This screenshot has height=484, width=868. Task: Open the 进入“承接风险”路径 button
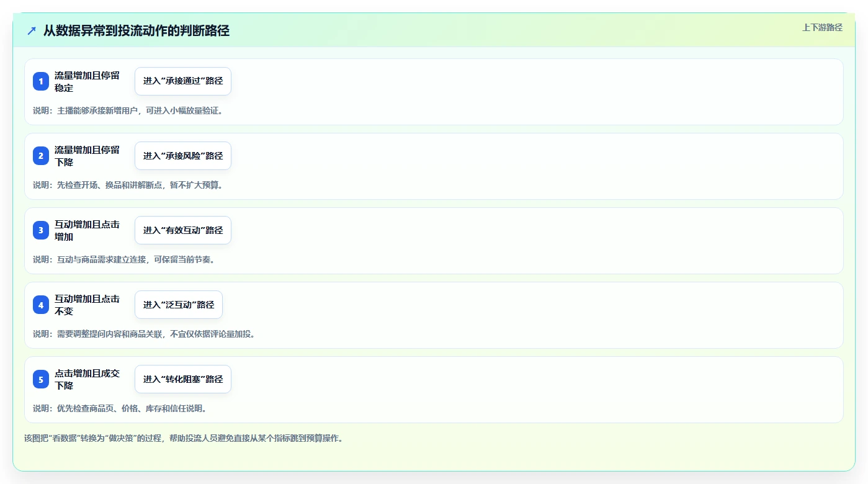pos(183,156)
